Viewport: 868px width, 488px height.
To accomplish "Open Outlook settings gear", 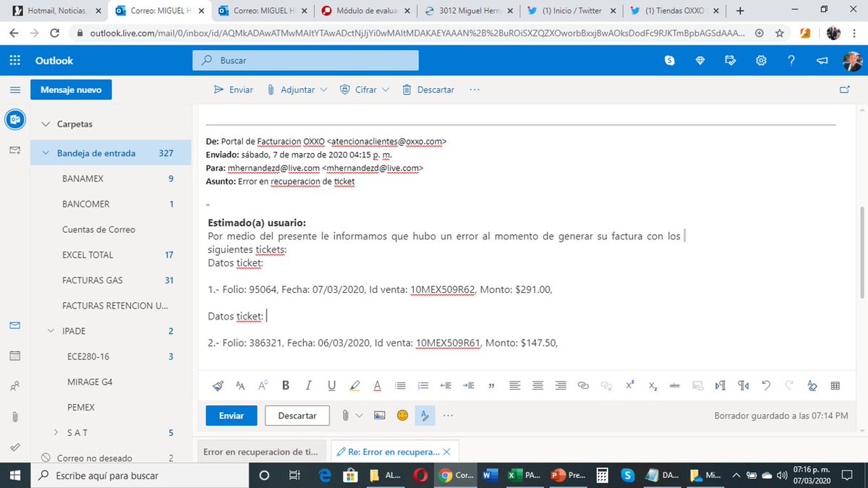I will 761,61.
